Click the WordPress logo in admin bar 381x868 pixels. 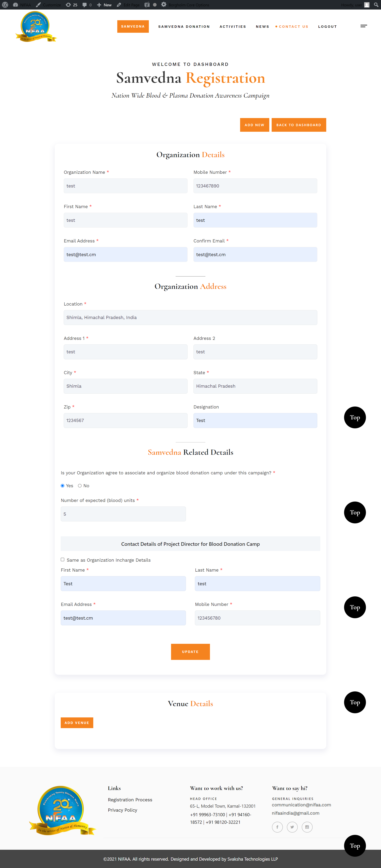tap(5, 5)
